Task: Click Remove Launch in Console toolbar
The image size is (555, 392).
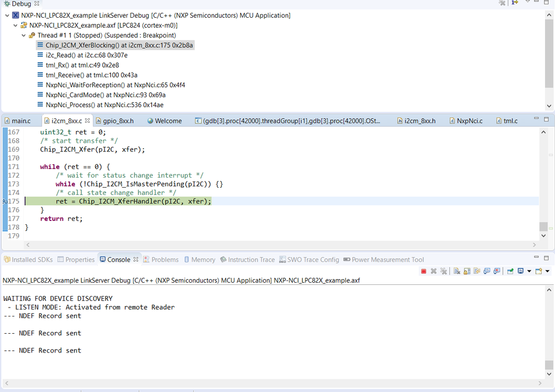Action: pos(433,271)
